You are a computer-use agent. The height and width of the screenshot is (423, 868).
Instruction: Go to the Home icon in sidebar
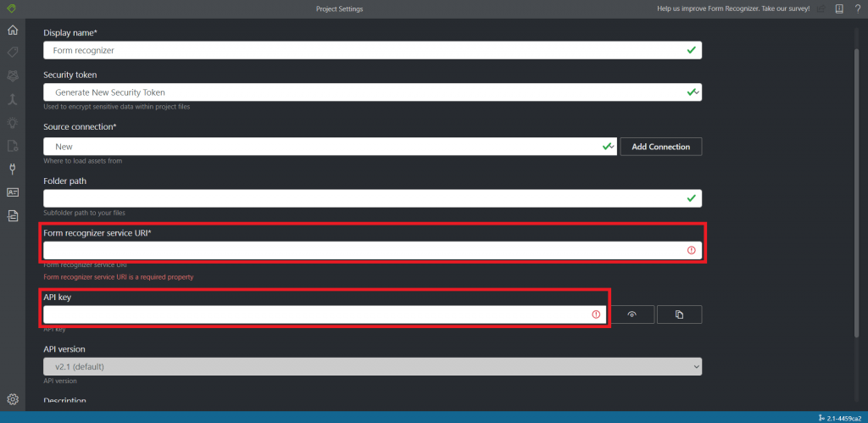point(13,30)
